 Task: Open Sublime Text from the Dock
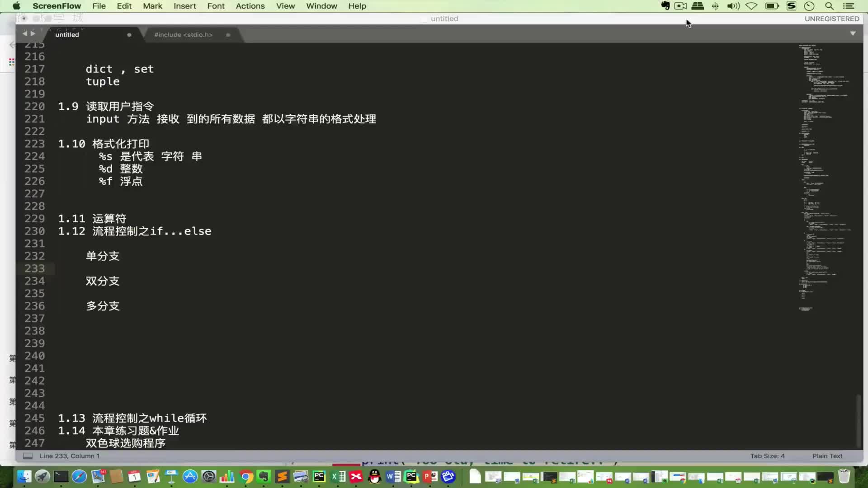(282, 476)
